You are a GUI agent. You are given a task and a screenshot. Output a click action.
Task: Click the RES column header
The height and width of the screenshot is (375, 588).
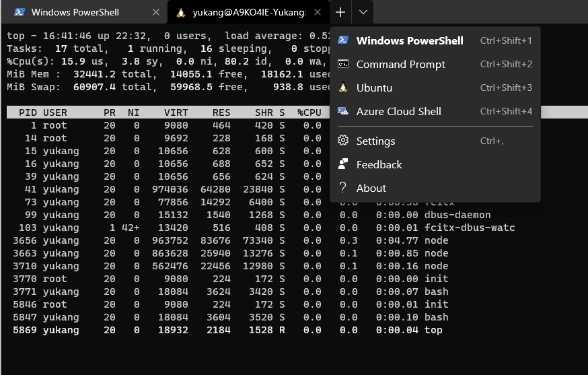pos(221,112)
